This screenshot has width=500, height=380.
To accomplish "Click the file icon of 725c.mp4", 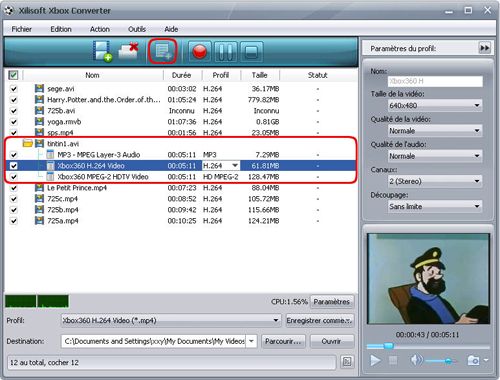I will [x=39, y=199].
